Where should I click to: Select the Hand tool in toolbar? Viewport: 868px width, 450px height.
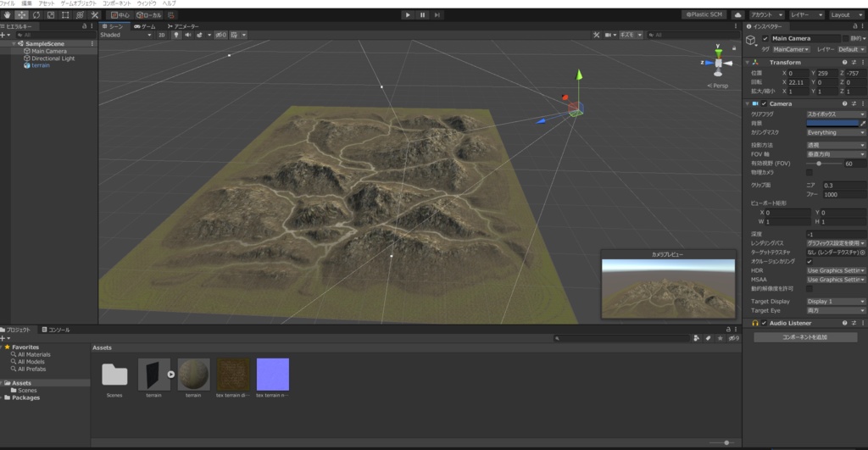[x=7, y=15]
